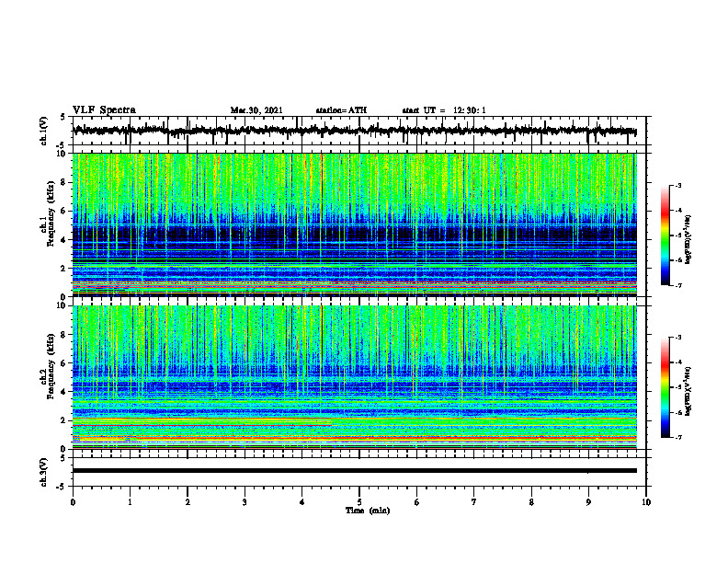Click time axis tick label "8"
Viewport: 728px width, 563px height.
pyautogui.click(x=531, y=502)
